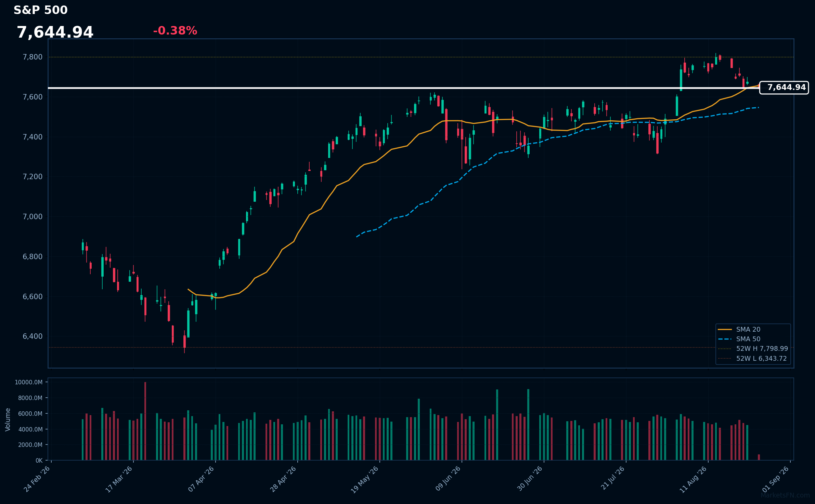Click the 2000.0M volume axis label
Image resolution: width=815 pixels, height=504 pixels.
(x=30, y=445)
